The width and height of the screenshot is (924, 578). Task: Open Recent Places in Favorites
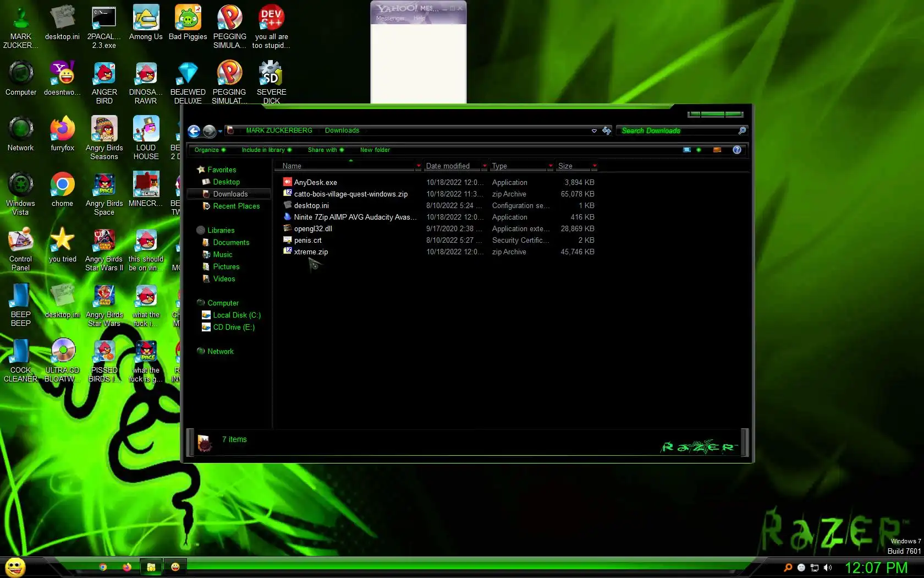(236, 206)
